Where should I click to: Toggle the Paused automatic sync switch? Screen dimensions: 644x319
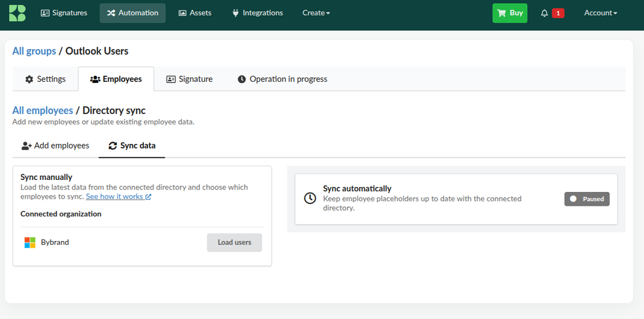587,199
